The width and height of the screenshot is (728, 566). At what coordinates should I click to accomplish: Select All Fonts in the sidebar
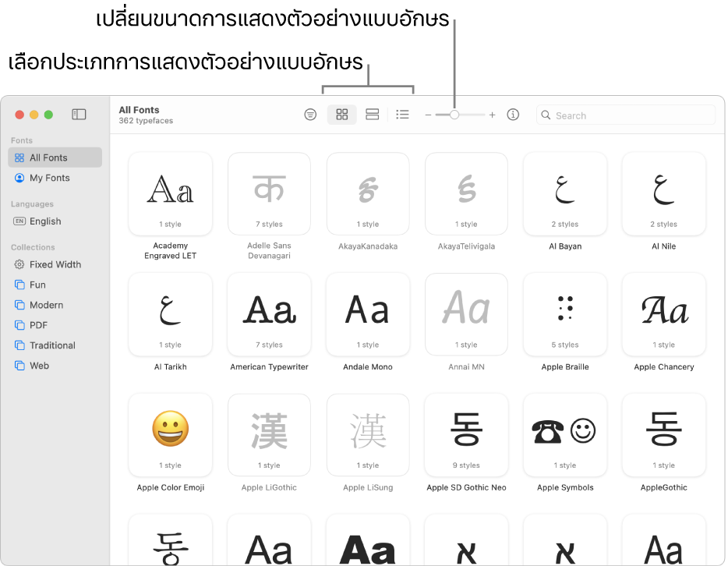pyautogui.click(x=55, y=157)
